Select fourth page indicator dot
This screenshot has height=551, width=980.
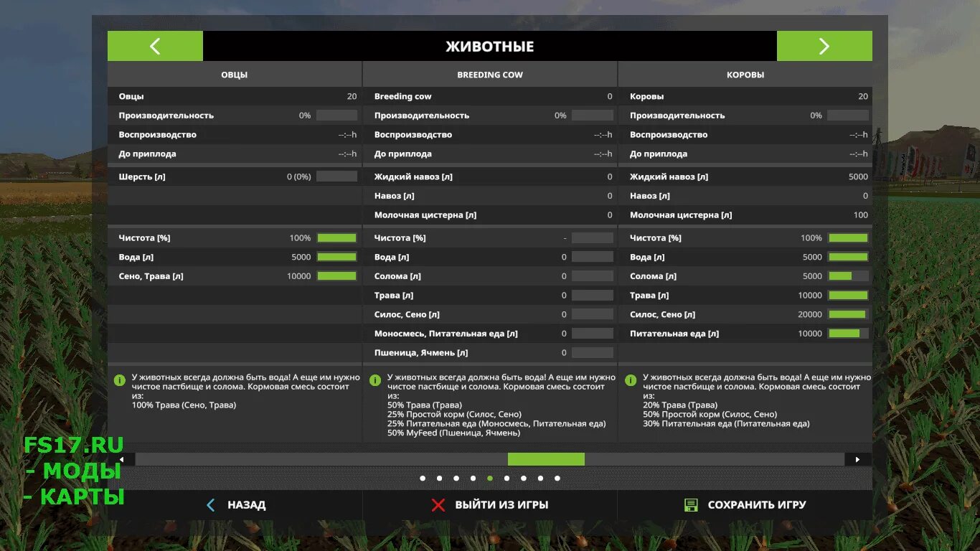point(473,478)
